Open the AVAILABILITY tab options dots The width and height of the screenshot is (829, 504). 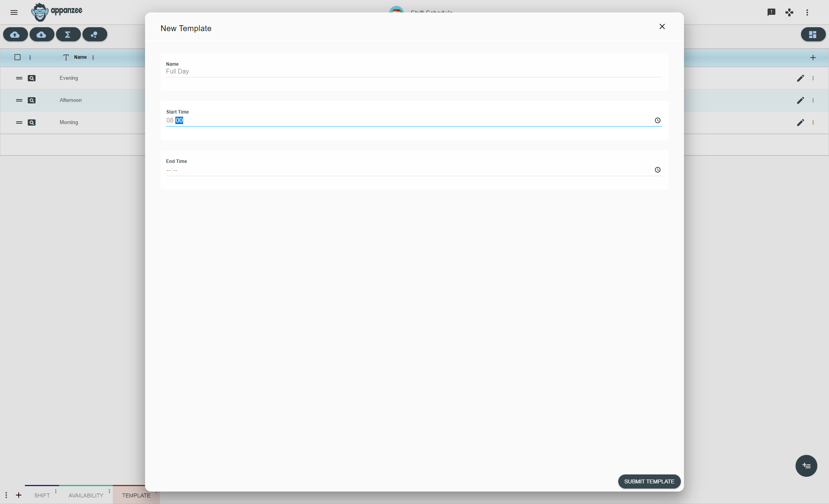109,491
